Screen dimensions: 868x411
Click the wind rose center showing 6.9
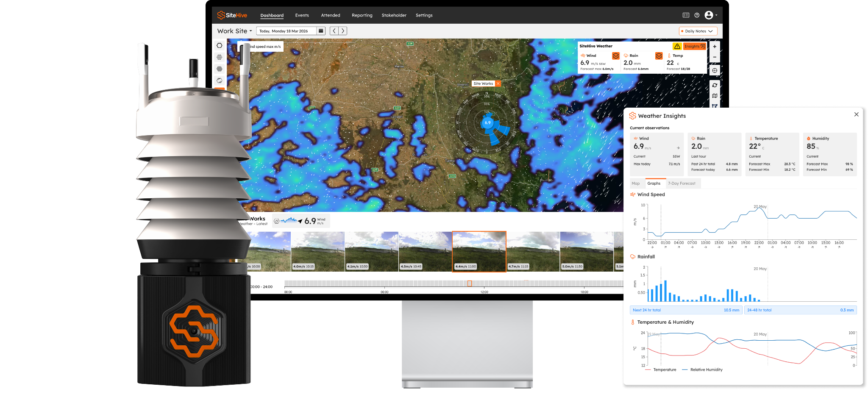point(488,123)
